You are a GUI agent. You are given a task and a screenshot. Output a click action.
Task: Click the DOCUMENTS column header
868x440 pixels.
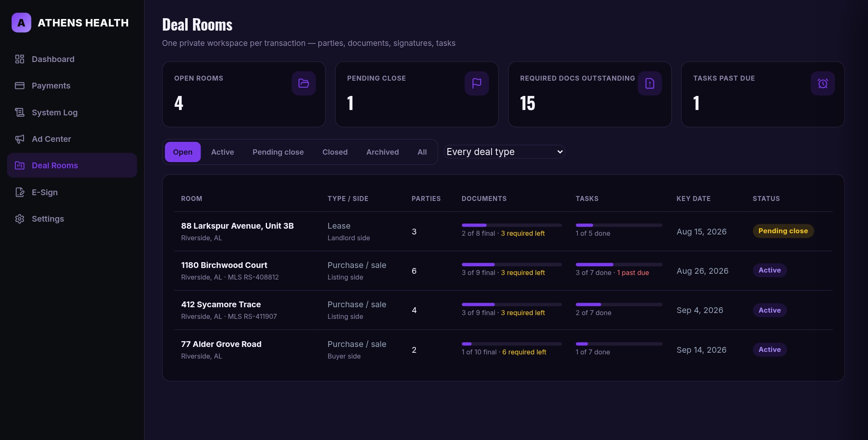coord(484,198)
